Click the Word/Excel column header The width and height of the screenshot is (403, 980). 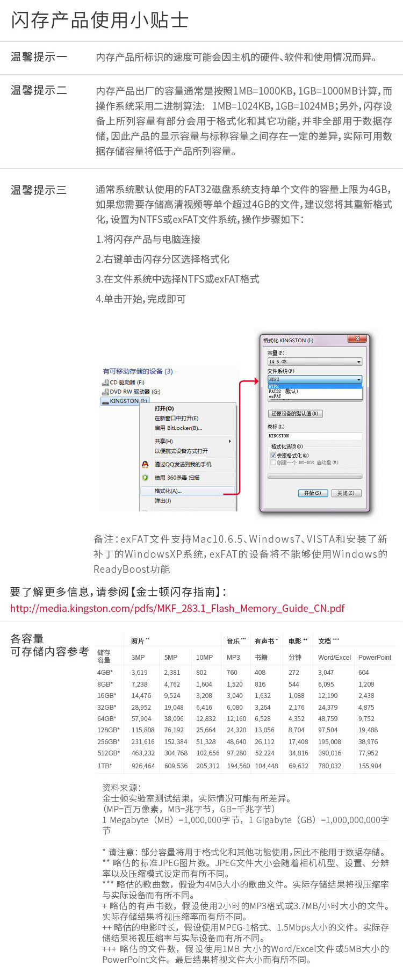(335, 658)
